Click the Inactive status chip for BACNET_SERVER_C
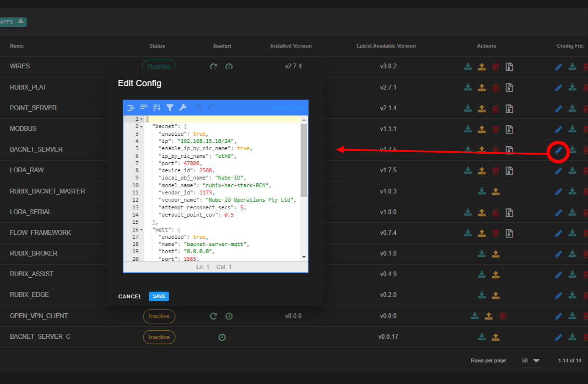 coord(159,337)
